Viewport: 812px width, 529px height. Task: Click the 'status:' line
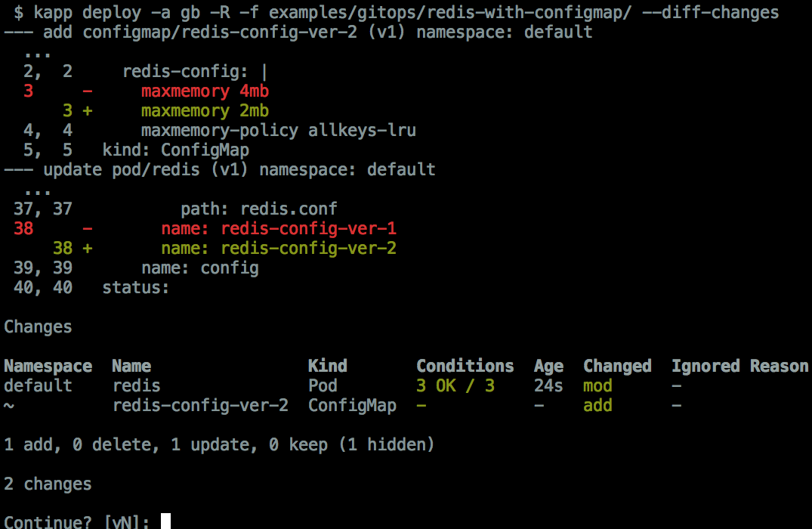click(136, 288)
